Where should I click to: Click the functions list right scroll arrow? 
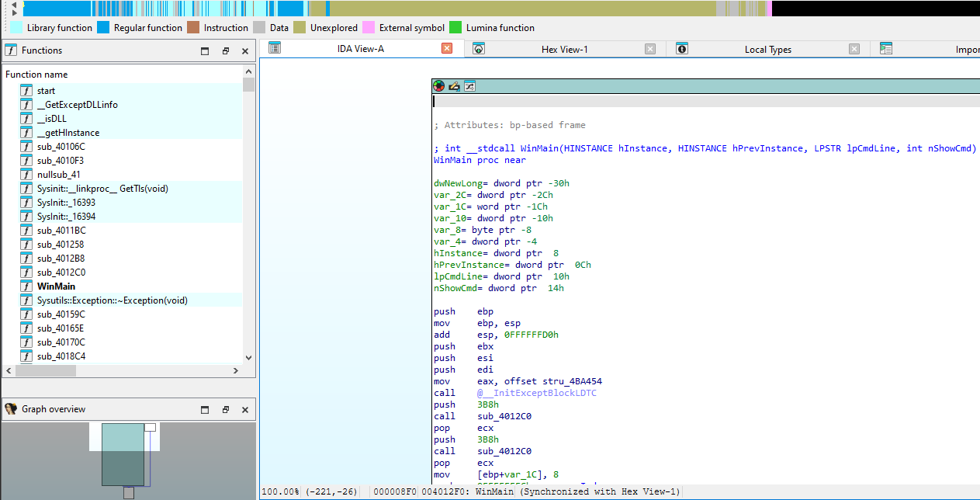237,371
